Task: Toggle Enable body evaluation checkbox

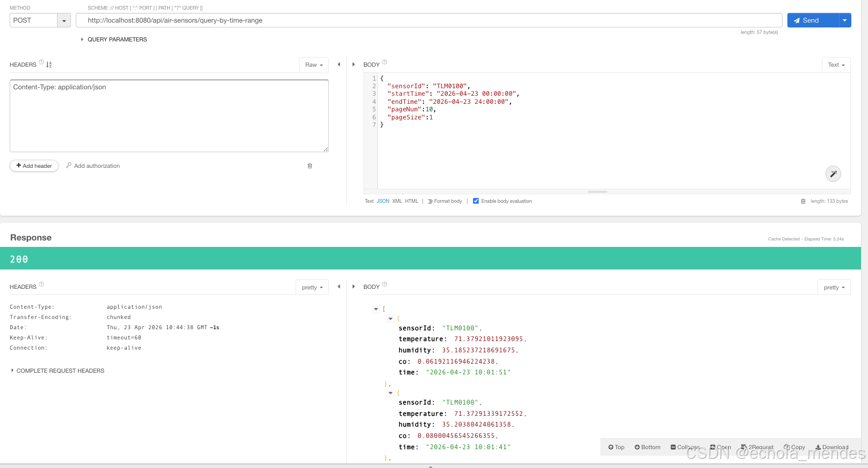Action: coord(476,201)
